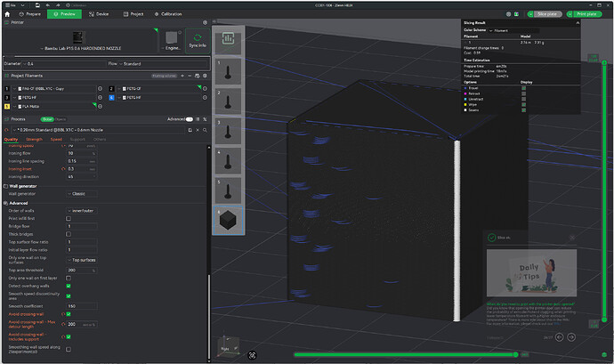Click previous daily tip arrow
This screenshot has height=364, width=614.
[x=559, y=337]
